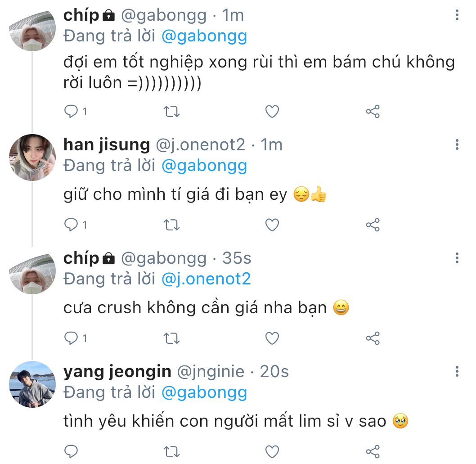Screen dimensions: 476x464
Task: Like the 'cưa crush' tweet
Action: click(x=272, y=338)
